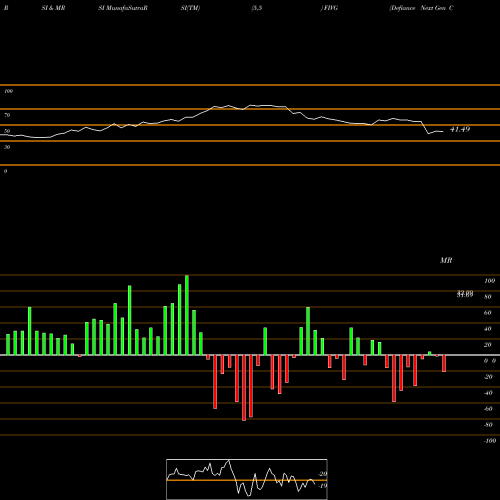Click the last red bar at chart end

click(x=444, y=363)
